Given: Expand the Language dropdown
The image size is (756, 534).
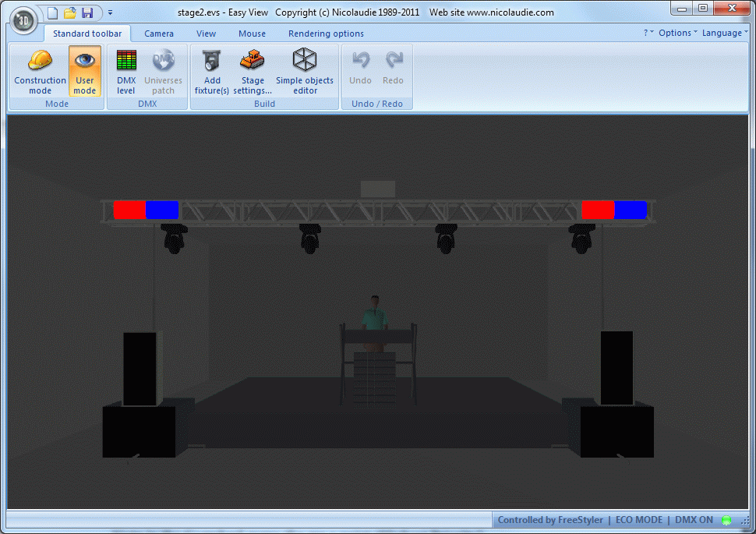Looking at the screenshot, I should click(x=725, y=33).
